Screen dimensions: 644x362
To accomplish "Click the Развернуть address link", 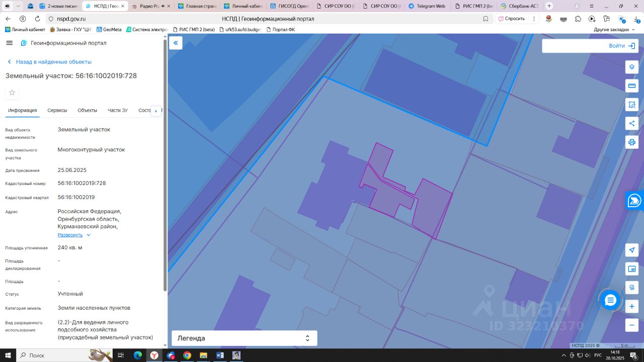I will point(70,235).
